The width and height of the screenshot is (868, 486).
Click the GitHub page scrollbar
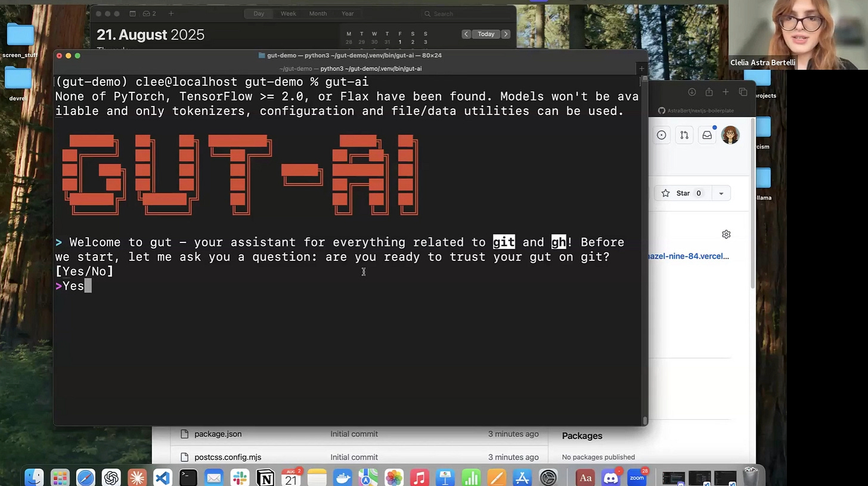[752, 202]
